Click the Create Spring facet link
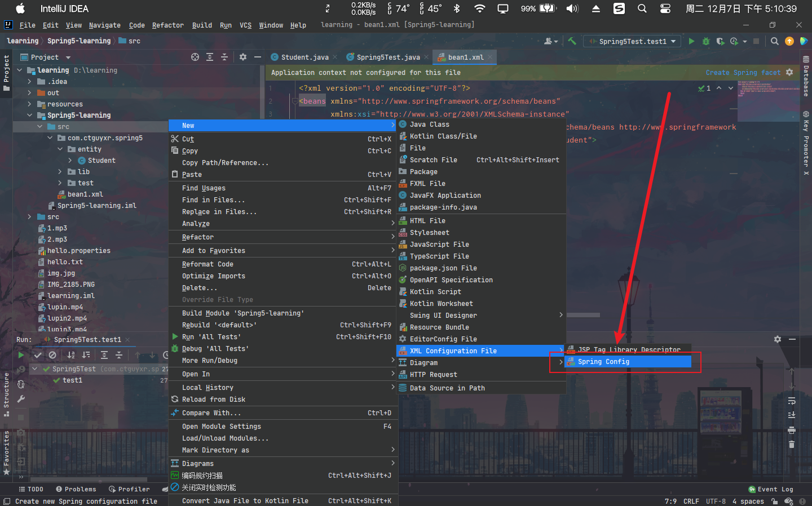This screenshot has height=506, width=812. coord(743,72)
